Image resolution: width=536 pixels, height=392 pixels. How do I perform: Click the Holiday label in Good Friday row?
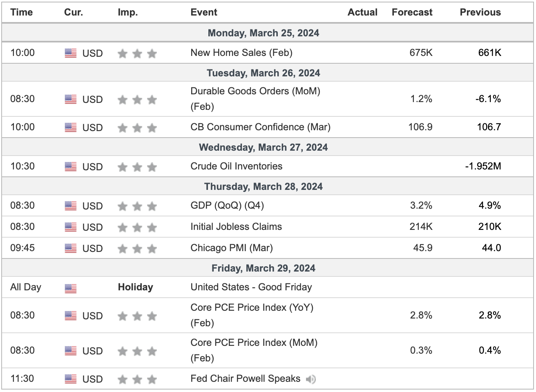[x=135, y=287]
